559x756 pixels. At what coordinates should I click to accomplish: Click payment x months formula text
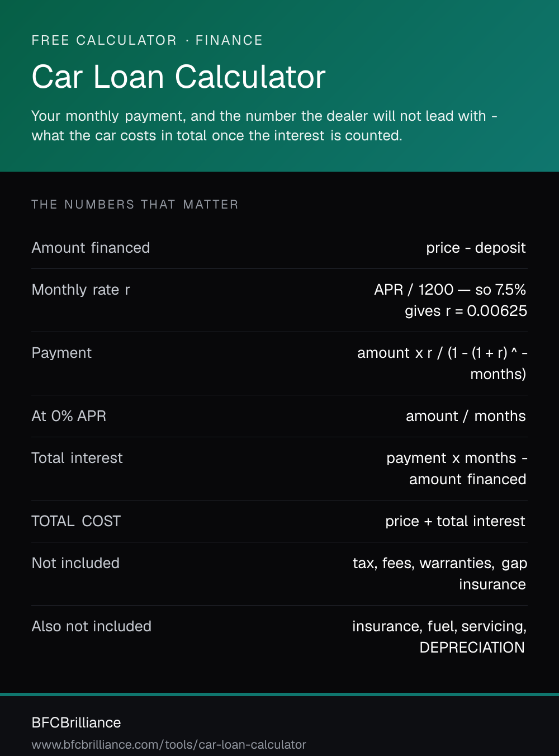(457, 469)
